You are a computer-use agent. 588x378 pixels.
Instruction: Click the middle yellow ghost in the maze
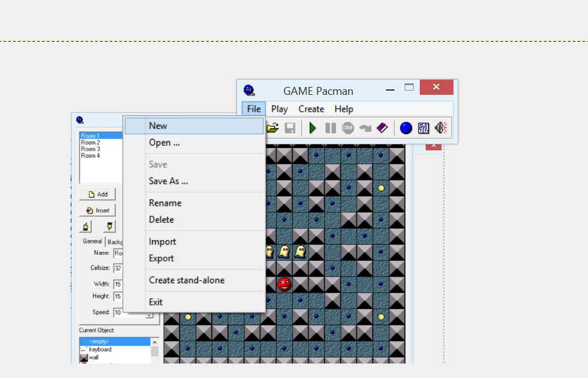pyautogui.click(x=284, y=252)
